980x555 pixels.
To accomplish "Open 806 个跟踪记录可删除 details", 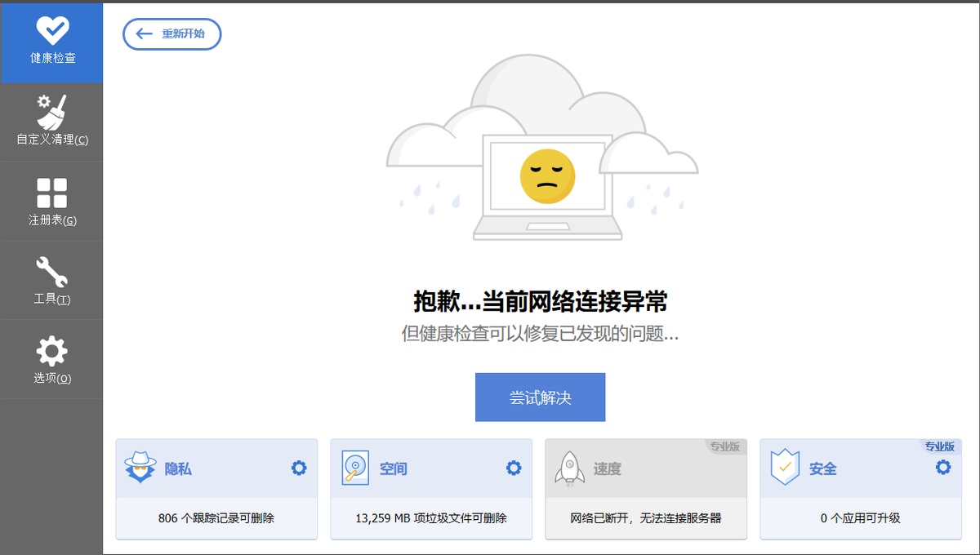I will pyautogui.click(x=216, y=517).
